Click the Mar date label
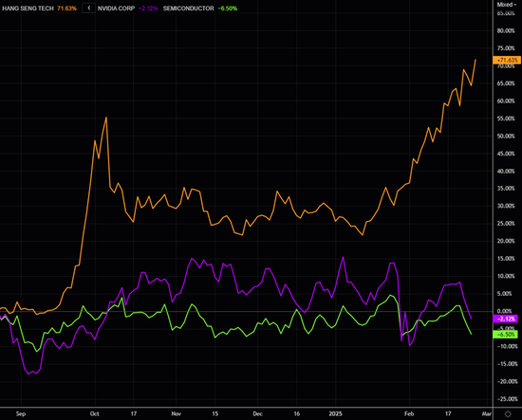Image resolution: width=522 pixels, height=420 pixels. (x=486, y=413)
